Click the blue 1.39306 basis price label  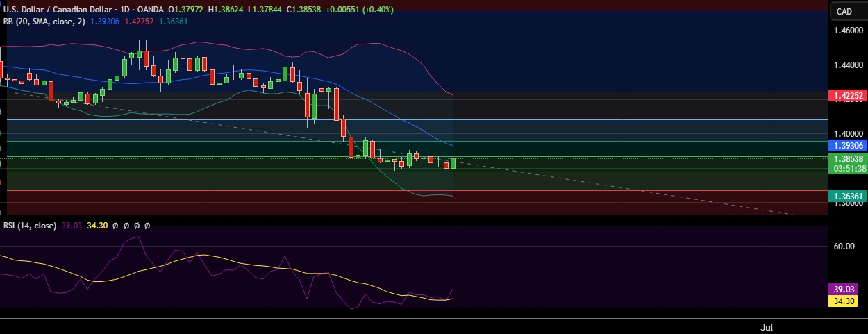coord(848,146)
